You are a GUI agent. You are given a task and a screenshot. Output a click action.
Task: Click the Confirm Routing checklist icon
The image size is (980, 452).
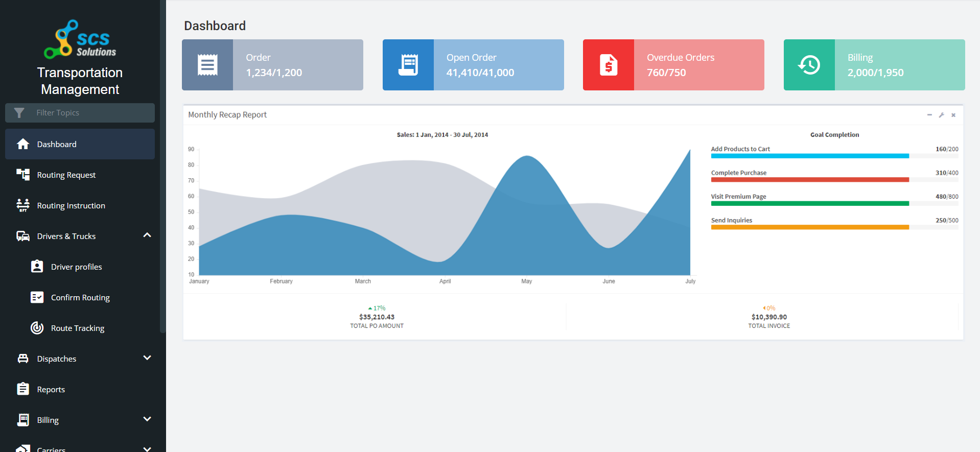(37, 297)
